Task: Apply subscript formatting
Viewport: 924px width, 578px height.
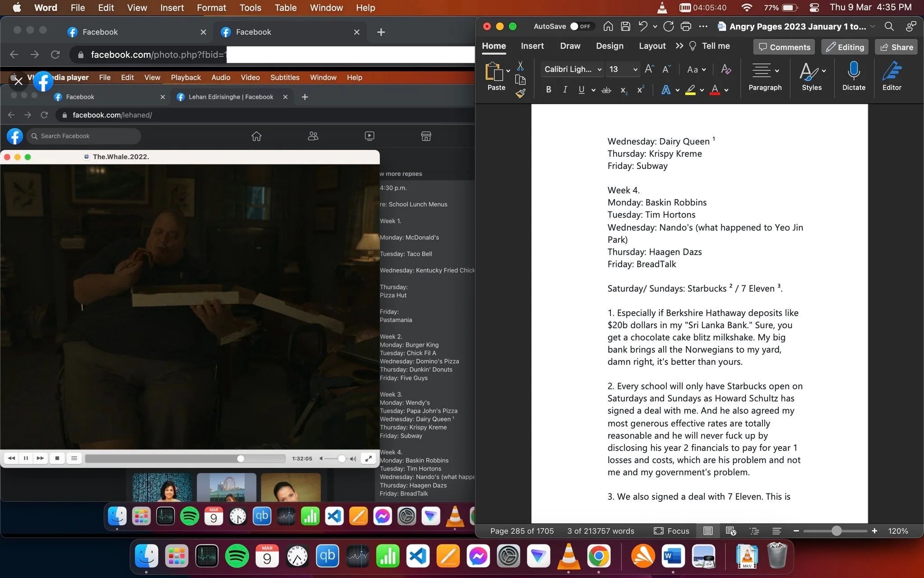Action: [624, 90]
